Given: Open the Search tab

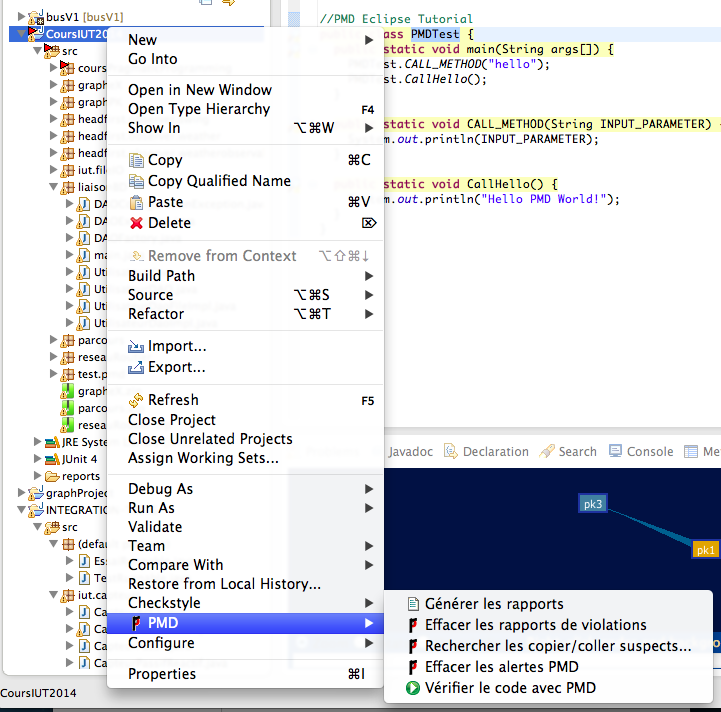Looking at the screenshot, I should (x=576, y=452).
